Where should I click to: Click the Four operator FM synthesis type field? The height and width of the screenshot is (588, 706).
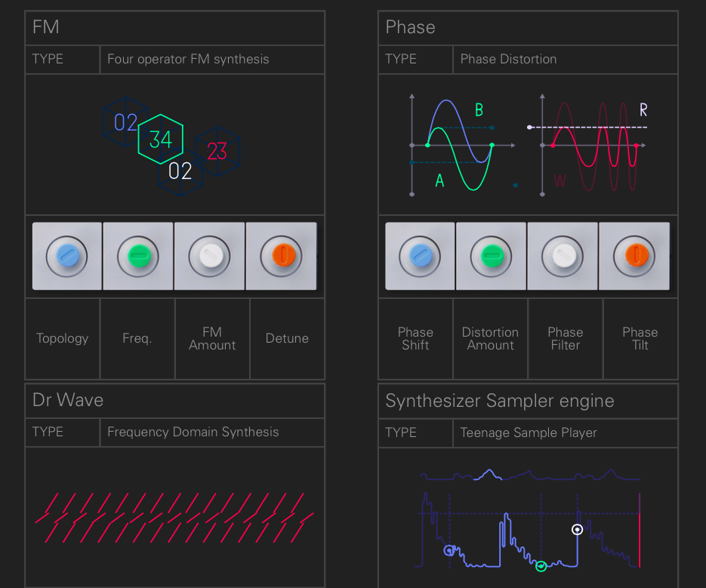212,60
